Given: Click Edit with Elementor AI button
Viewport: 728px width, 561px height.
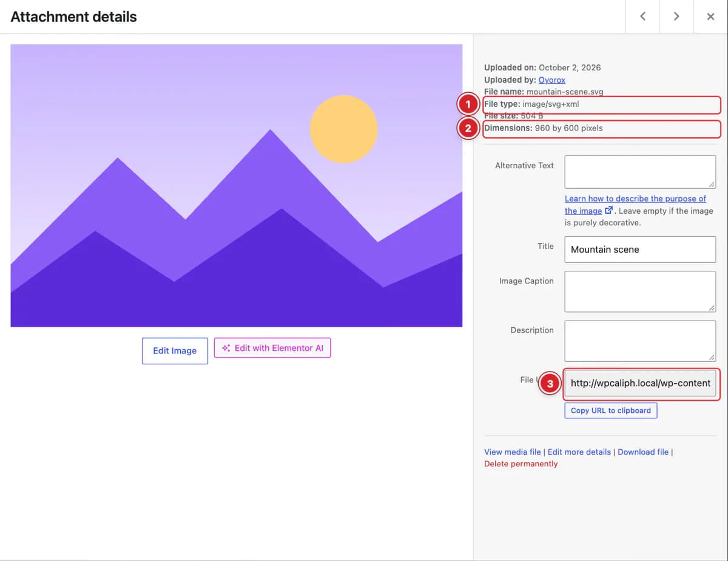Looking at the screenshot, I should tap(272, 348).
